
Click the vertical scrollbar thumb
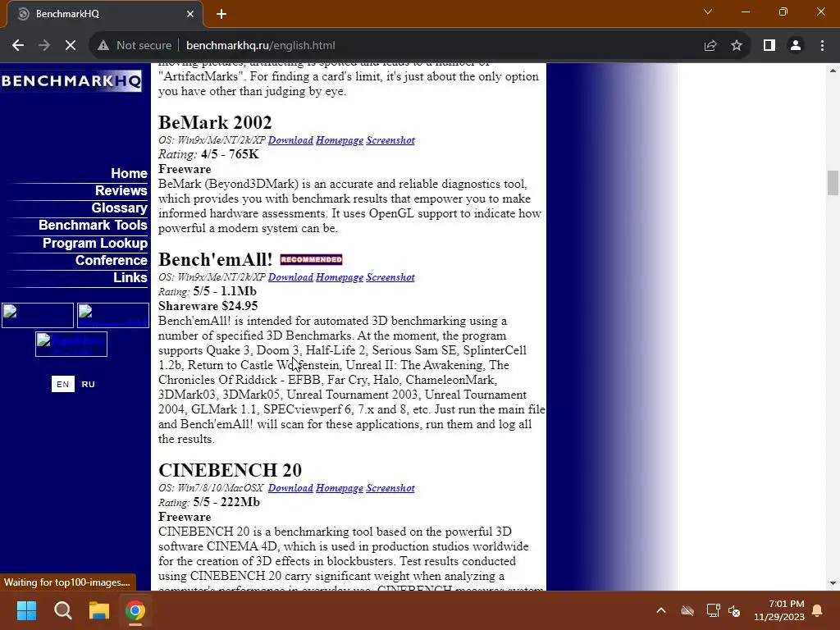[x=833, y=183]
